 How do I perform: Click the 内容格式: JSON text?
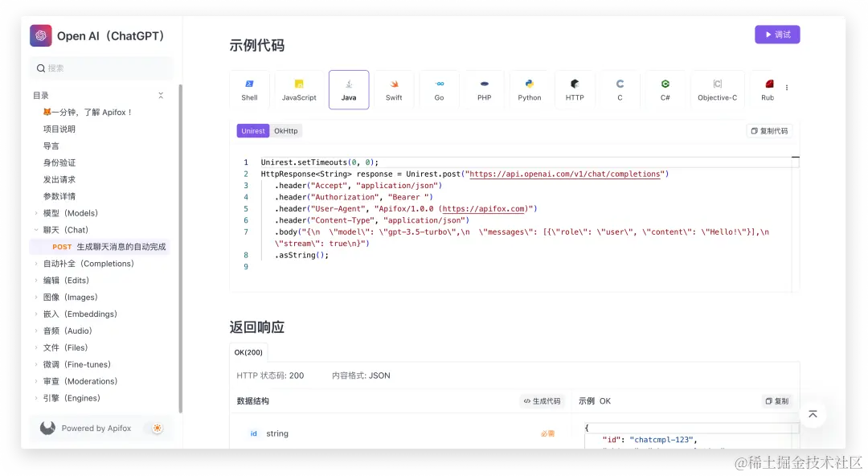(x=361, y=375)
